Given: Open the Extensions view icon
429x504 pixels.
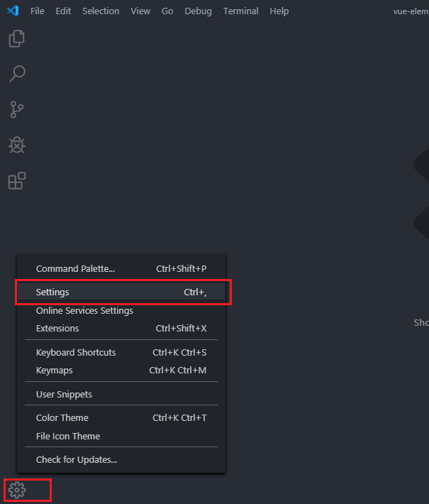Looking at the screenshot, I should coord(16,181).
